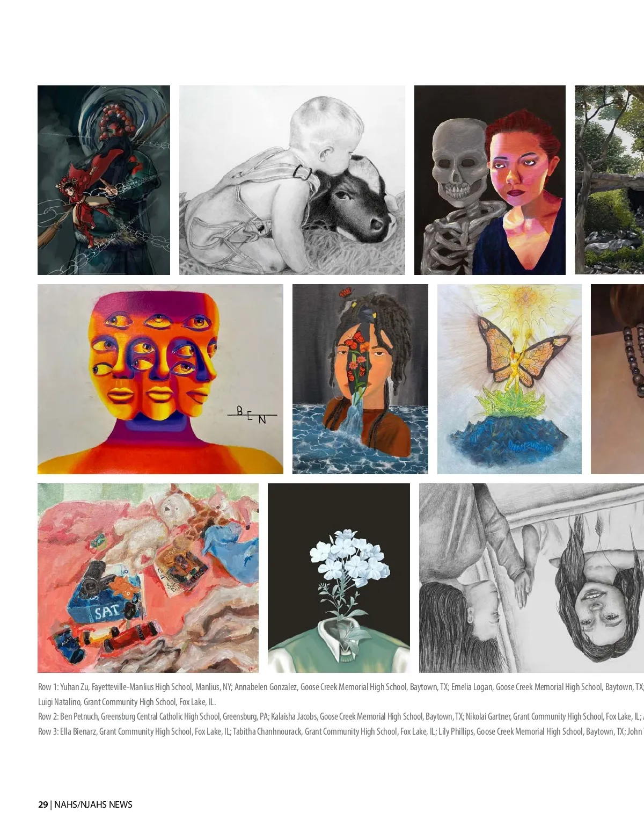
Task: Click the Kalaisha Jacobs name in caption
Action: (294, 716)
